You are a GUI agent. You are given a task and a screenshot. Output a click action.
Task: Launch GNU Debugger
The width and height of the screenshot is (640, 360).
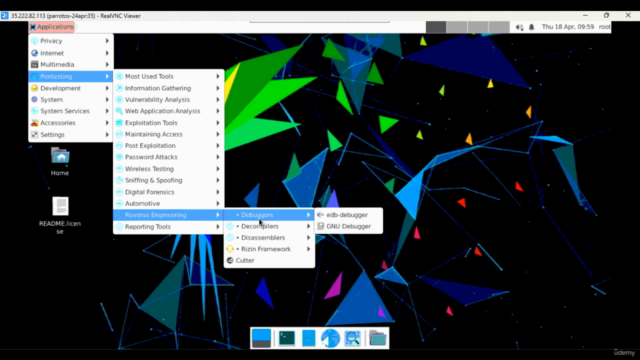click(x=349, y=227)
